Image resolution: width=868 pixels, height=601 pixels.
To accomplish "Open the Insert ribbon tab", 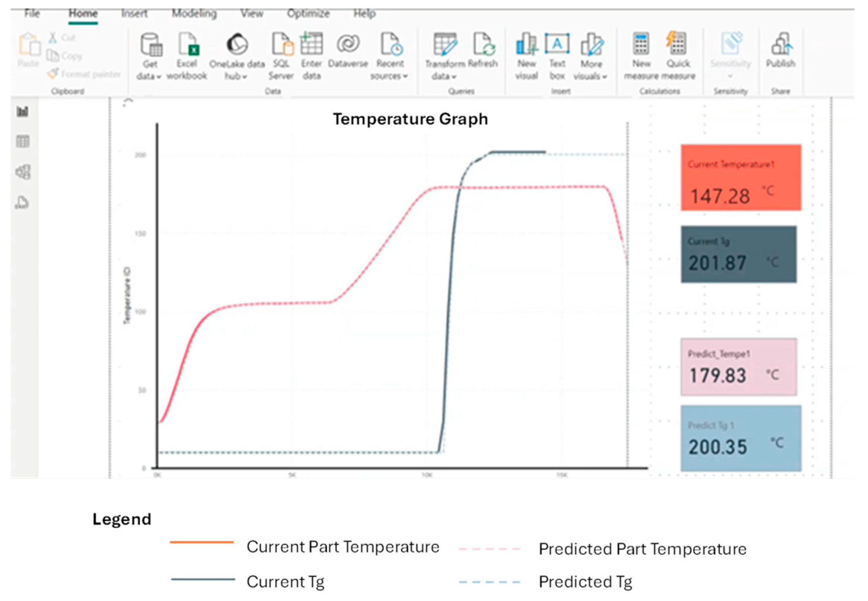I will coord(134,13).
